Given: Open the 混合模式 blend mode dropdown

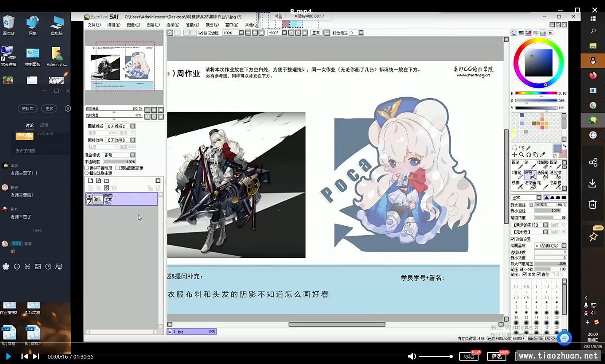Looking at the screenshot, I should [133, 155].
